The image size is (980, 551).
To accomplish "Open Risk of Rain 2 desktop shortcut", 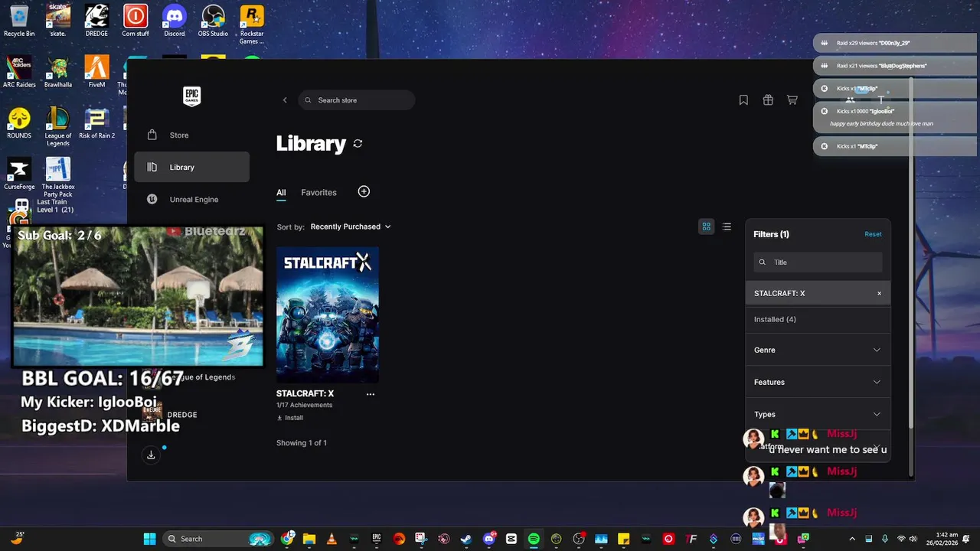I will click(96, 122).
